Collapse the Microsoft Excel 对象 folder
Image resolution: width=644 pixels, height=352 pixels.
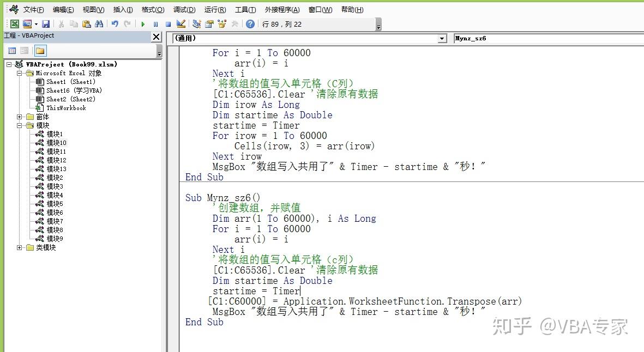(19, 73)
